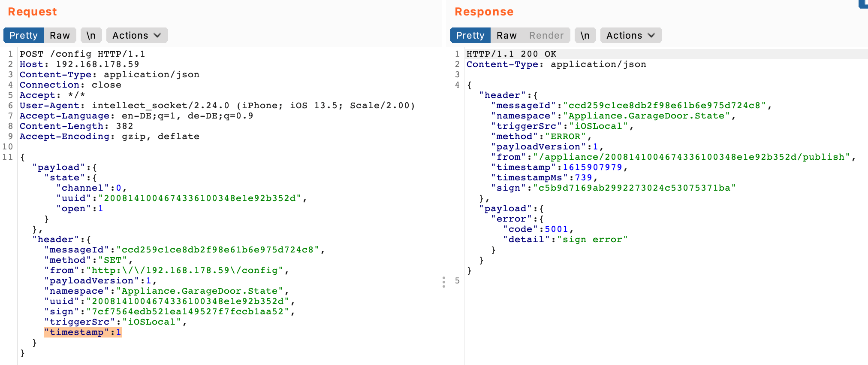This screenshot has width=868, height=365.
Task: Click the "payloadVersion":1 line in request
Action: pyautogui.click(x=100, y=281)
